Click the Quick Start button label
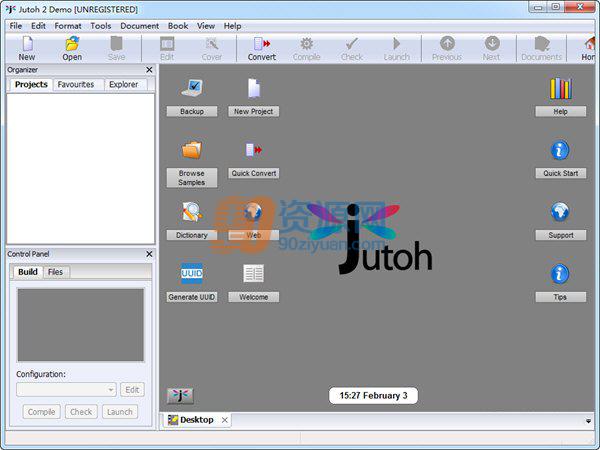The image size is (600, 450). click(x=561, y=173)
